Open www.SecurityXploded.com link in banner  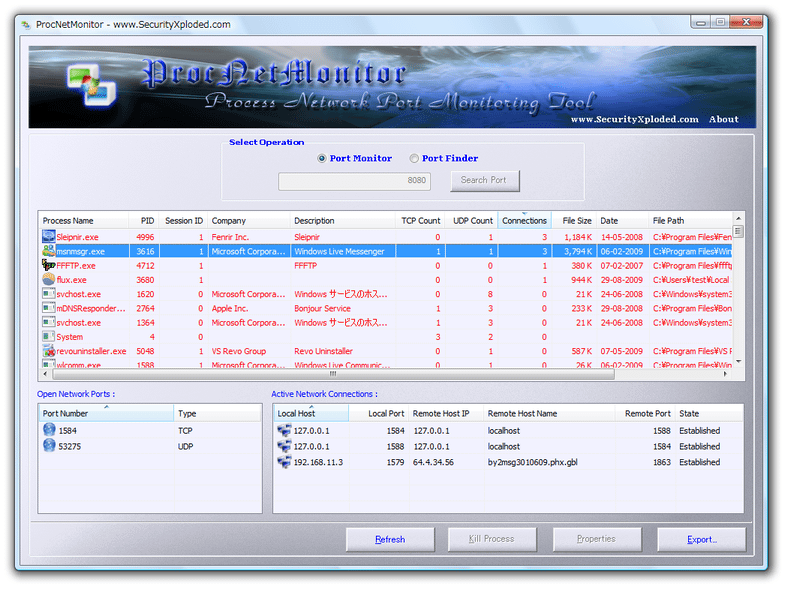(x=634, y=119)
